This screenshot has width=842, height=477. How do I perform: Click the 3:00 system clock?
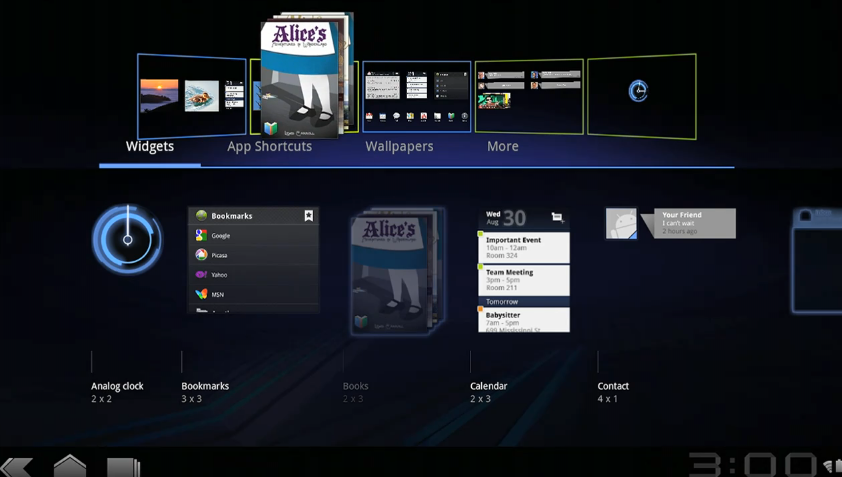tap(753, 465)
